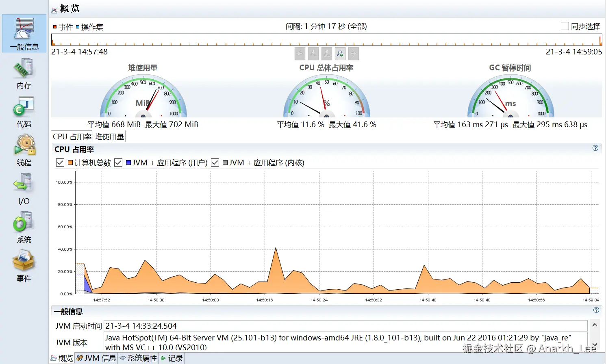Screen dimensions: 606x364
Task: Open the 代码 code section
Action: [24, 112]
